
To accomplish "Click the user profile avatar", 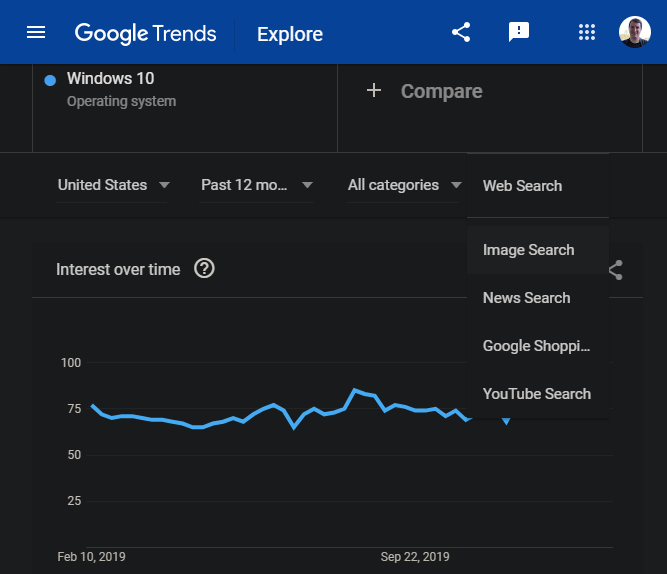I will [x=635, y=32].
